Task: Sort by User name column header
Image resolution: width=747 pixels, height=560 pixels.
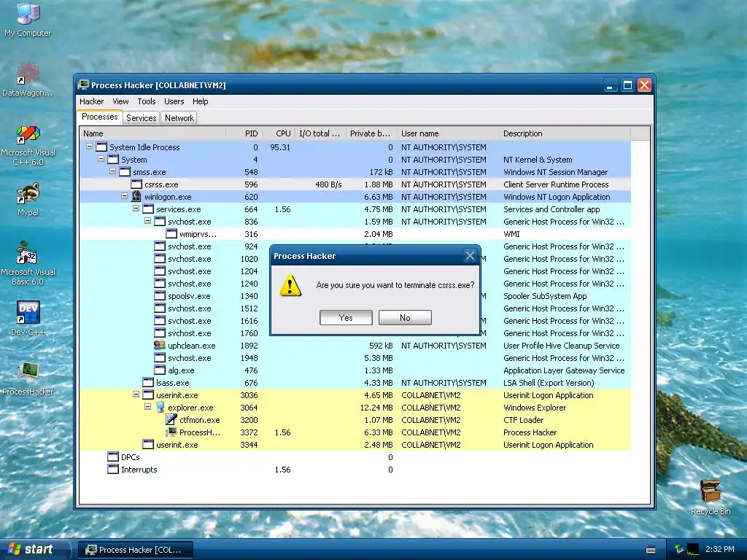Action: (x=448, y=133)
